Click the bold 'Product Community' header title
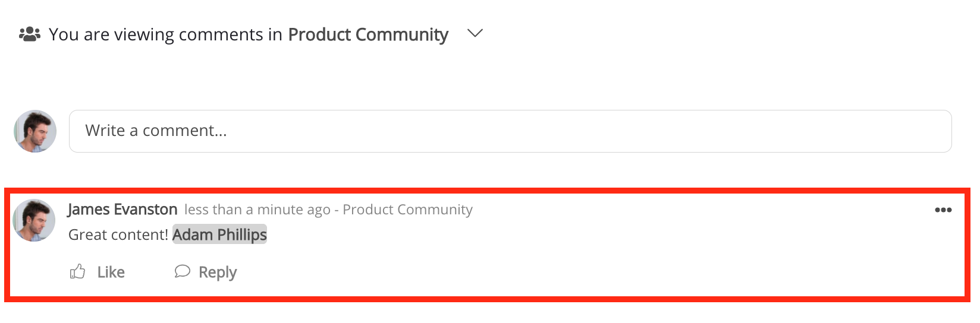Image resolution: width=980 pixels, height=323 pixels. click(x=368, y=34)
